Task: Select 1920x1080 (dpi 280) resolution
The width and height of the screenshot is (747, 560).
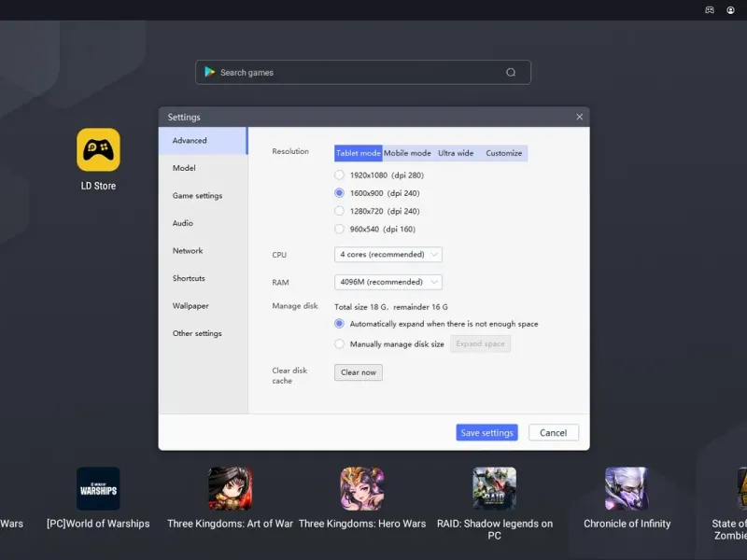Action: (x=339, y=175)
